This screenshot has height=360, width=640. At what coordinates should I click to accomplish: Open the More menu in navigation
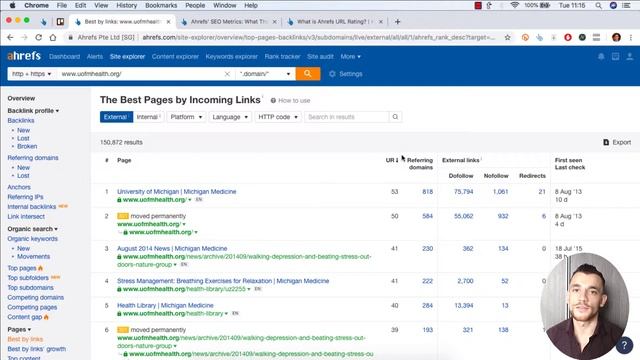(x=351, y=57)
